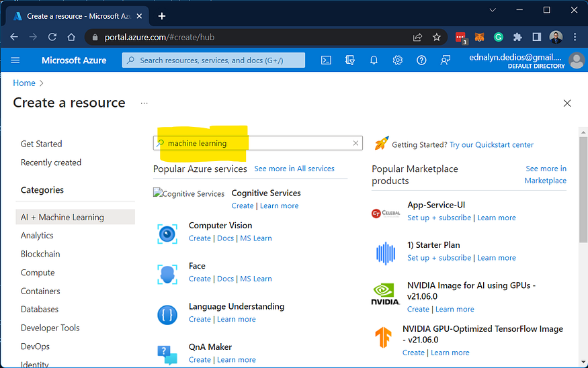Open the more options ellipsis beside title
Screen dimensions: 588x368
tap(144, 103)
